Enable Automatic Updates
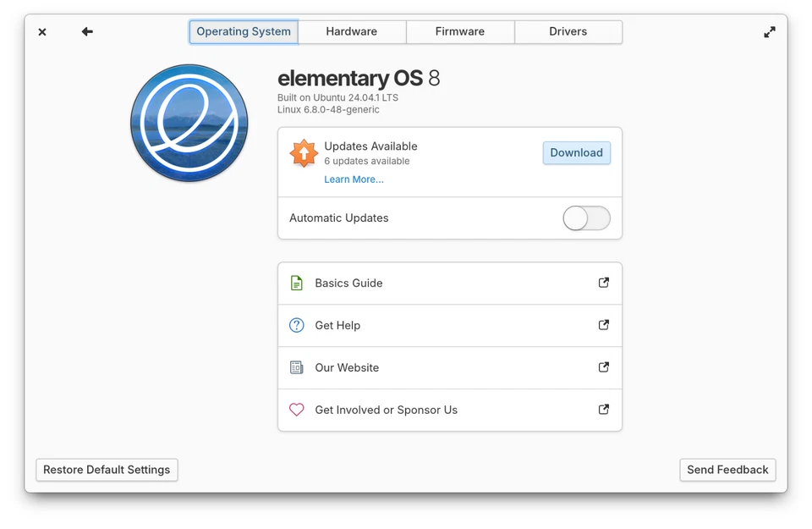The image size is (812, 529). pos(586,218)
